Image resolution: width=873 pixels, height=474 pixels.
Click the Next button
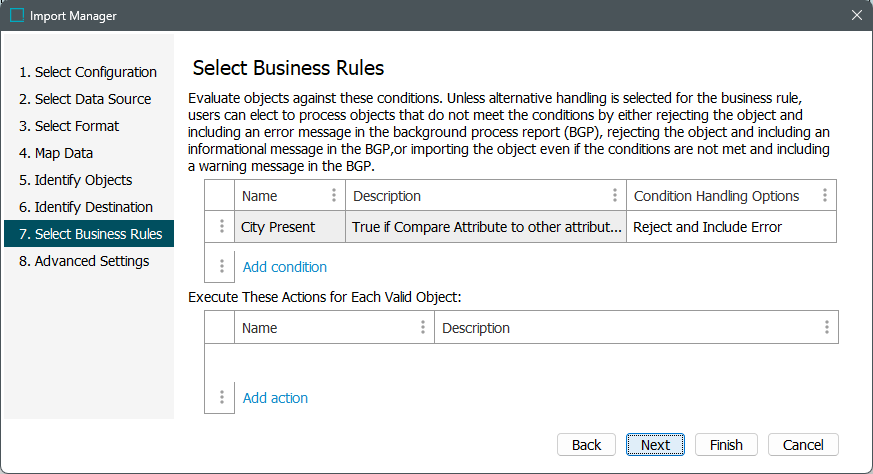(655, 444)
